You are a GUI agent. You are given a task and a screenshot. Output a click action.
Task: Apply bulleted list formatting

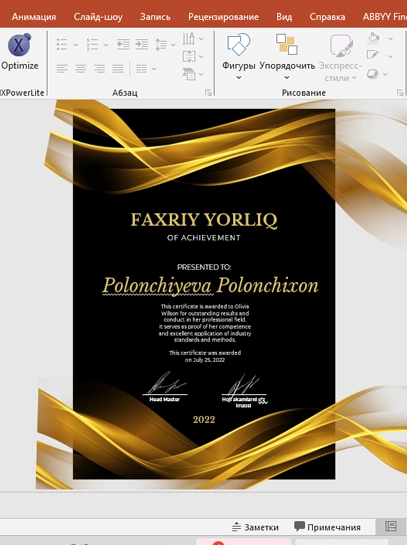(x=62, y=44)
